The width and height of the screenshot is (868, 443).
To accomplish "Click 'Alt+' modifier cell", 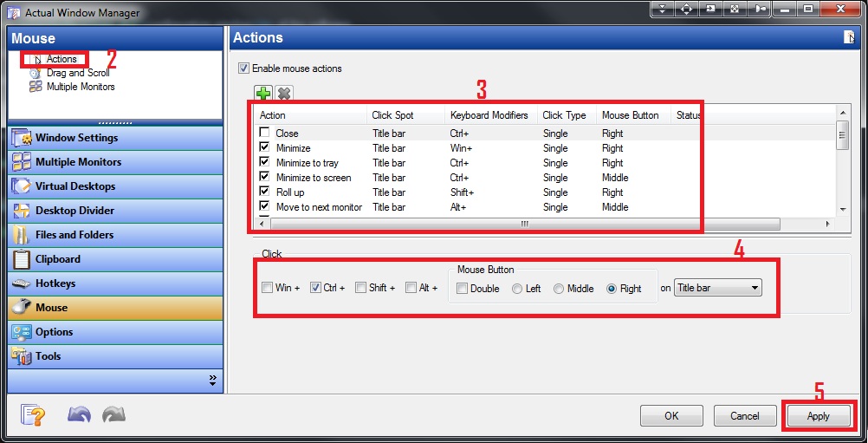I will pyautogui.click(x=458, y=207).
